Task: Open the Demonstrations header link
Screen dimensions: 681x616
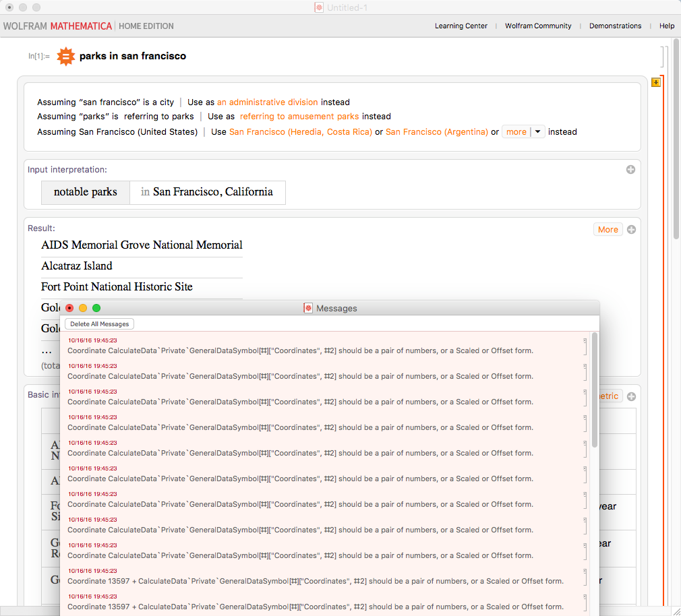Action: point(616,26)
